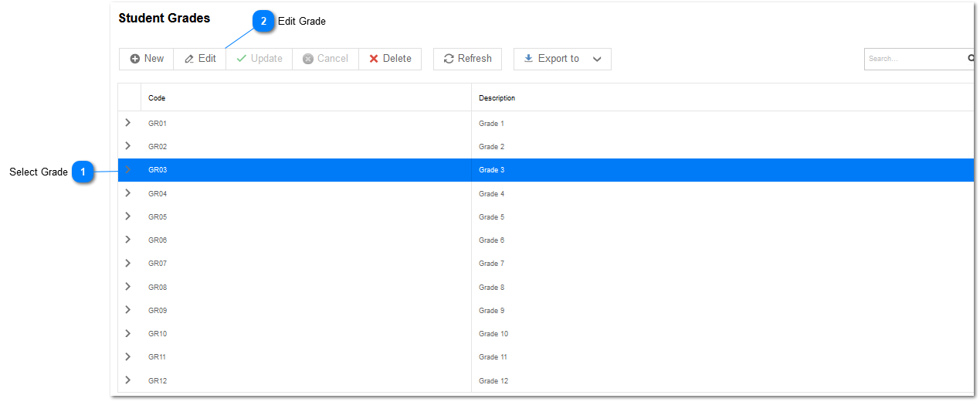Sort by the Code column header

point(306,98)
